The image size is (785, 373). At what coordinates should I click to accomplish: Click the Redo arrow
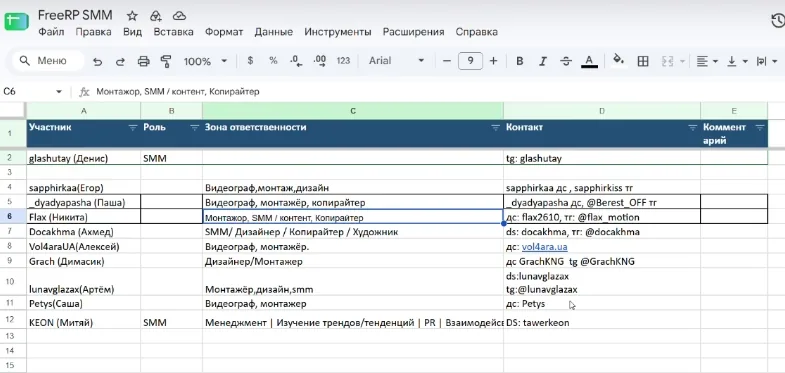120,61
